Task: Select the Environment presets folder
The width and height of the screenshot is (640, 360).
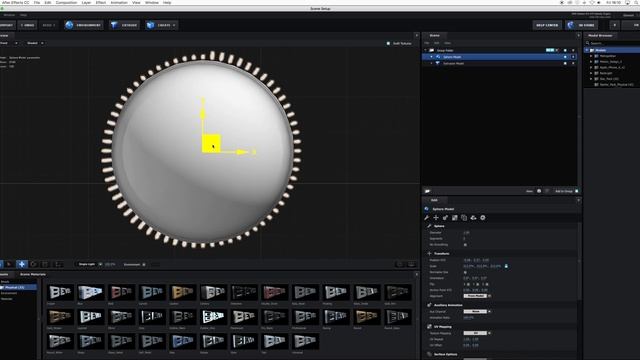Action: pos(9,293)
